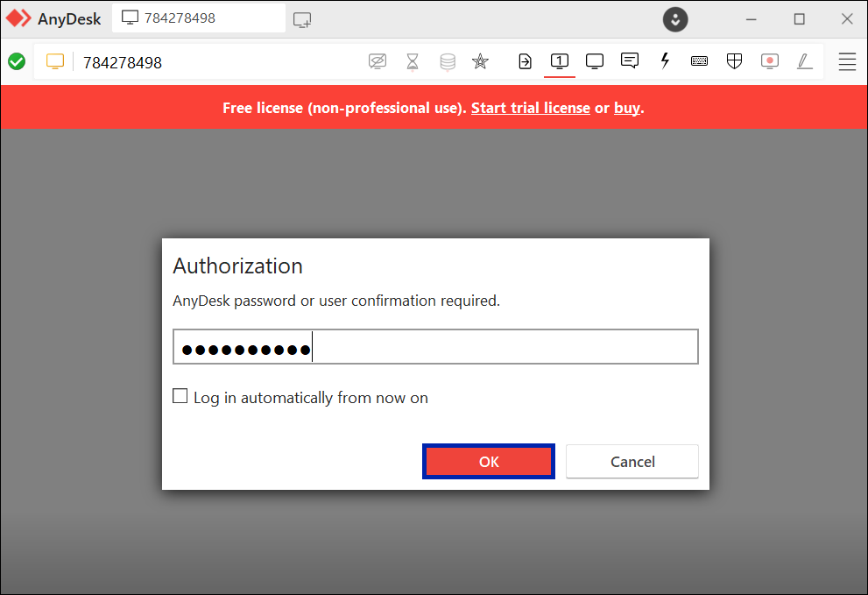
Task: Click the yellow monitor icon near address
Action: pyautogui.click(x=55, y=61)
